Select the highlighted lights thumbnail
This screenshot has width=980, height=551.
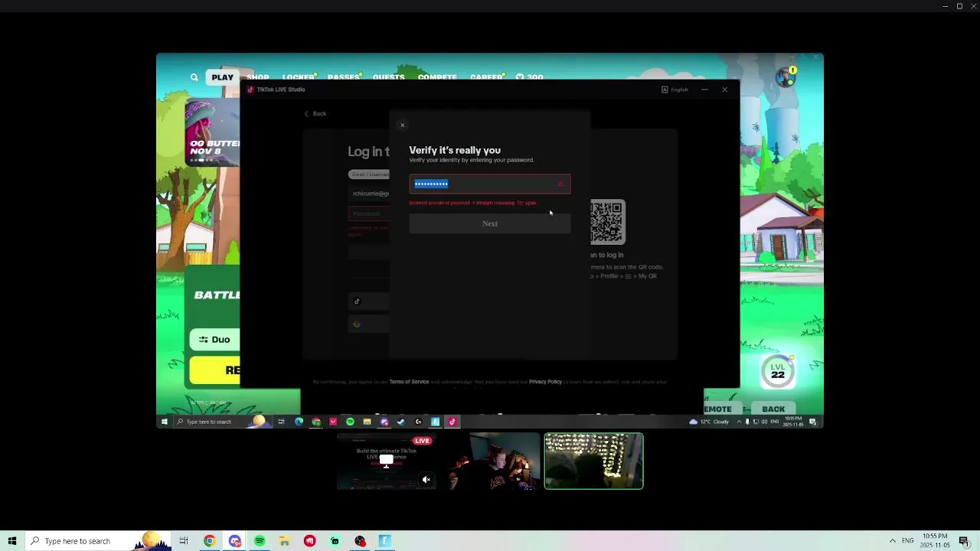click(593, 461)
